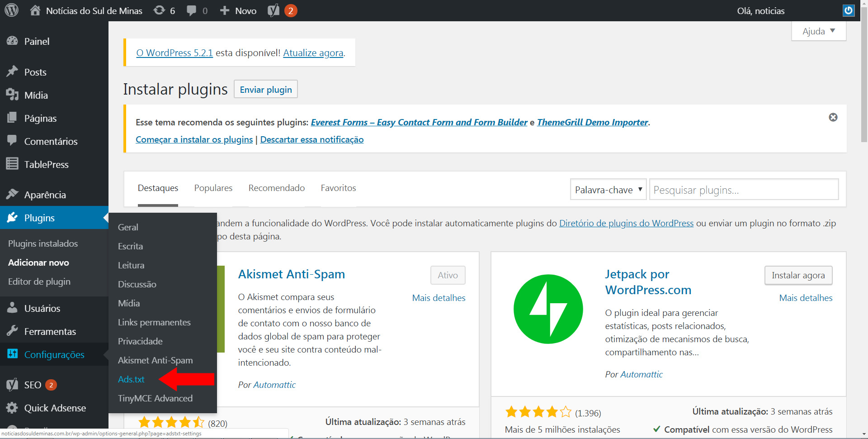Click Instalar agora for Jetpack
This screenshot has height=439, width=868.
(x=798, y=275)
